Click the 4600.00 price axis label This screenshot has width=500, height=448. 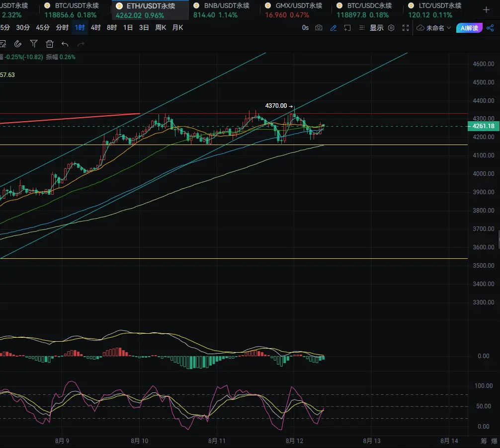coord(484,64)
